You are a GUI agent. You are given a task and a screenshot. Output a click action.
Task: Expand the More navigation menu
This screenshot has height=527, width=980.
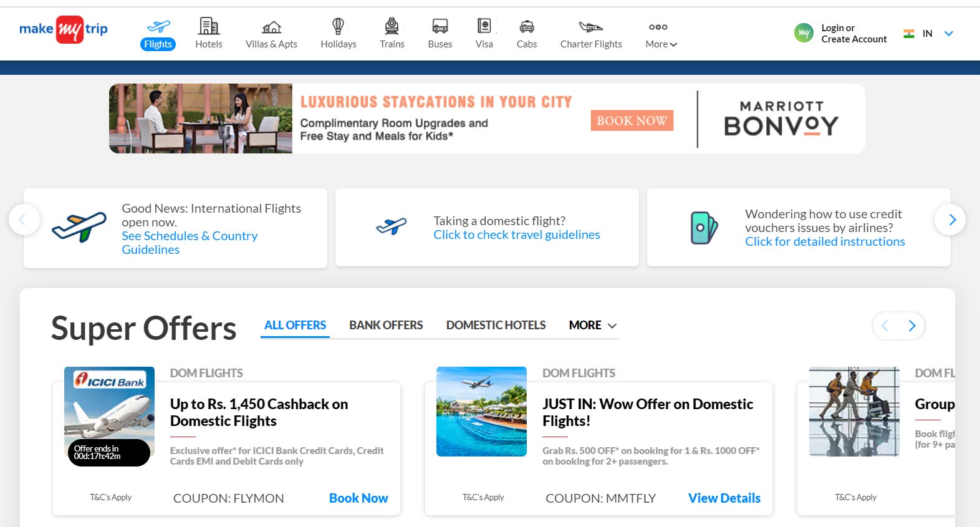coord(661,44)
